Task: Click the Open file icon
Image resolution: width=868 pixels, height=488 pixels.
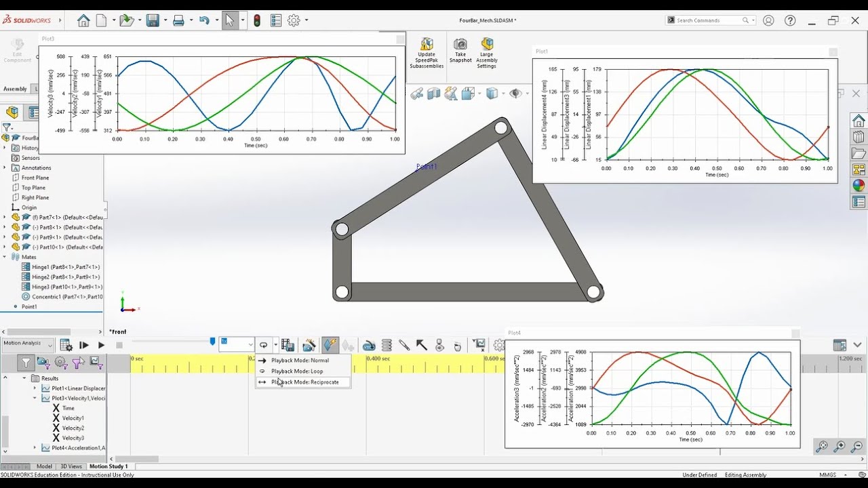Action: coord(126,20)
